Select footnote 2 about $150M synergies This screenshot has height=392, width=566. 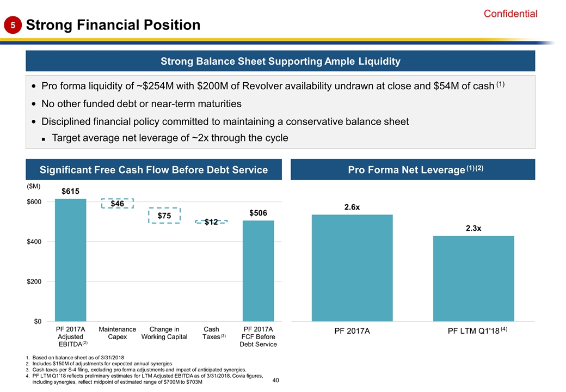coord(102,363)
